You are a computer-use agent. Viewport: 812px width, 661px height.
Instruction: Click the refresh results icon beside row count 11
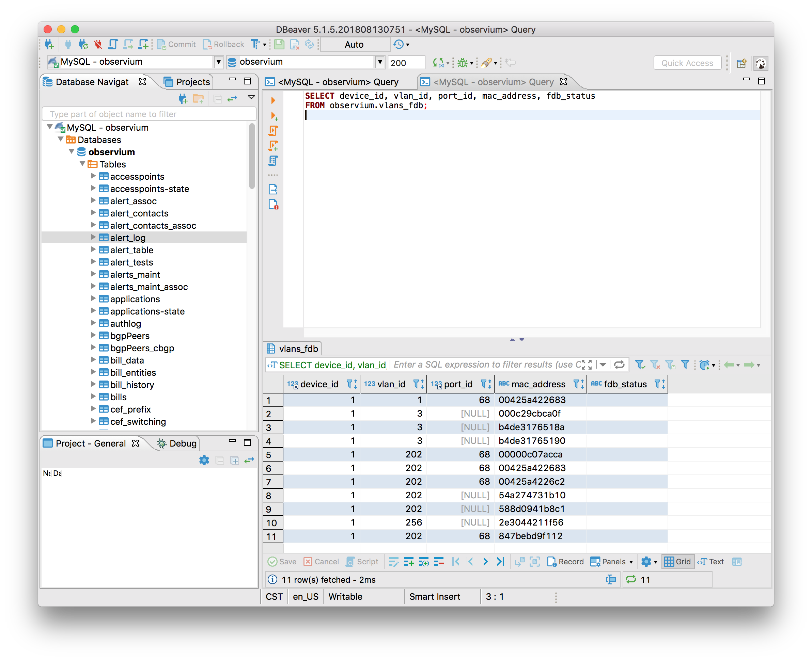pyautogui.click(x=631, y=579)
